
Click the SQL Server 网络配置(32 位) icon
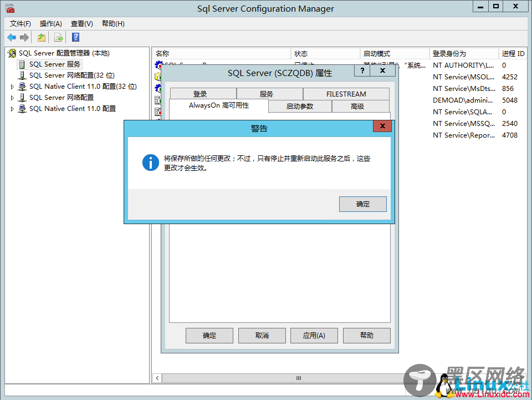(x=22, y=75)
